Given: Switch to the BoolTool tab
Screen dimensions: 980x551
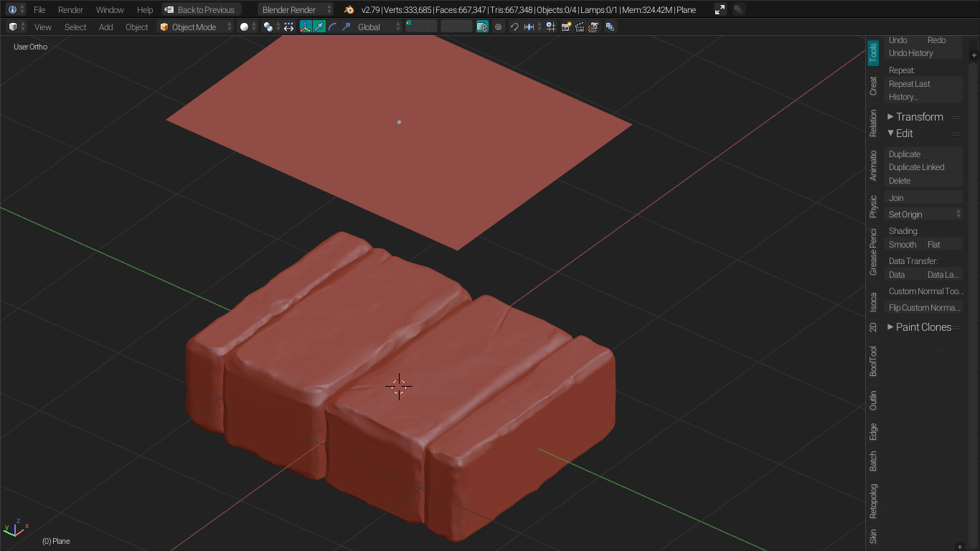Looking at the screenshot, I should click(873, 361).
